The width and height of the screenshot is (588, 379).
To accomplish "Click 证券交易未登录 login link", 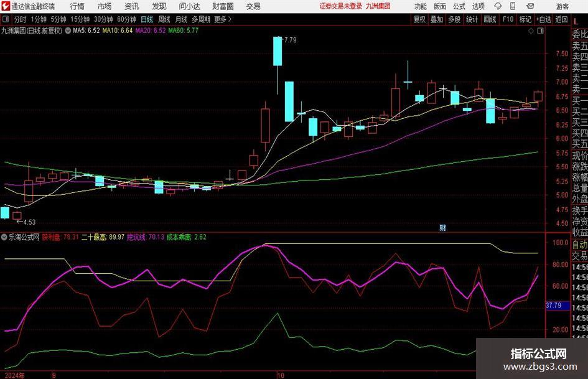I will [x=341, y=6].
